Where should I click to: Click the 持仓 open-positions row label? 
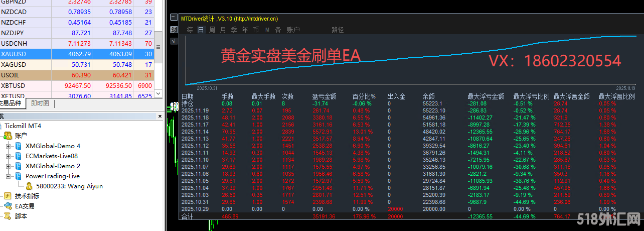click(x=187, y=103)
